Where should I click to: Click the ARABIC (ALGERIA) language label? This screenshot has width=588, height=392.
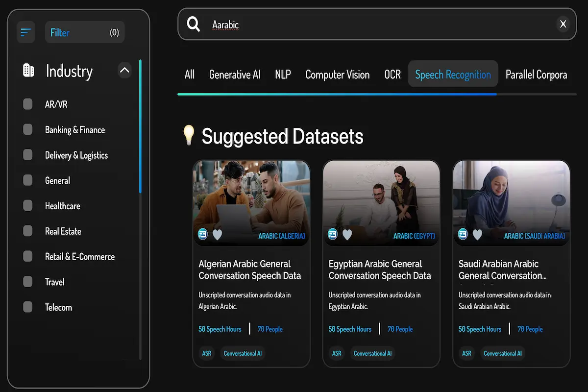[282, 236]
